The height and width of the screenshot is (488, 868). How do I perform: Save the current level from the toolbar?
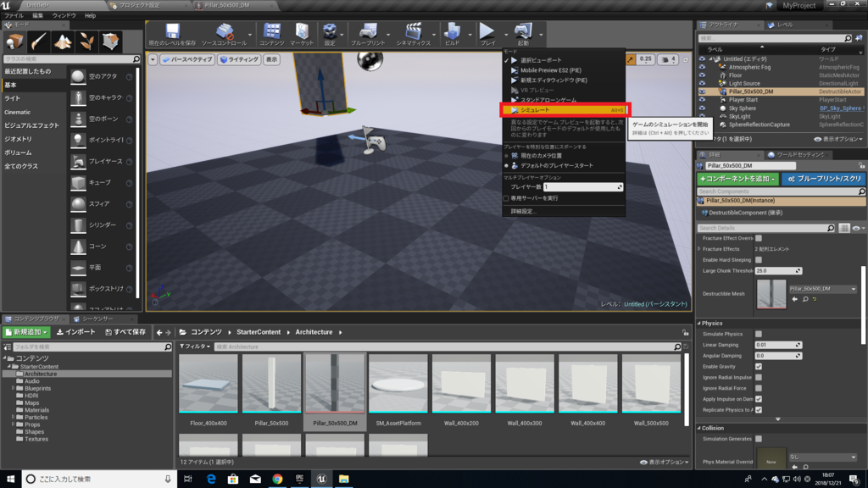click(x=172, y=34)
